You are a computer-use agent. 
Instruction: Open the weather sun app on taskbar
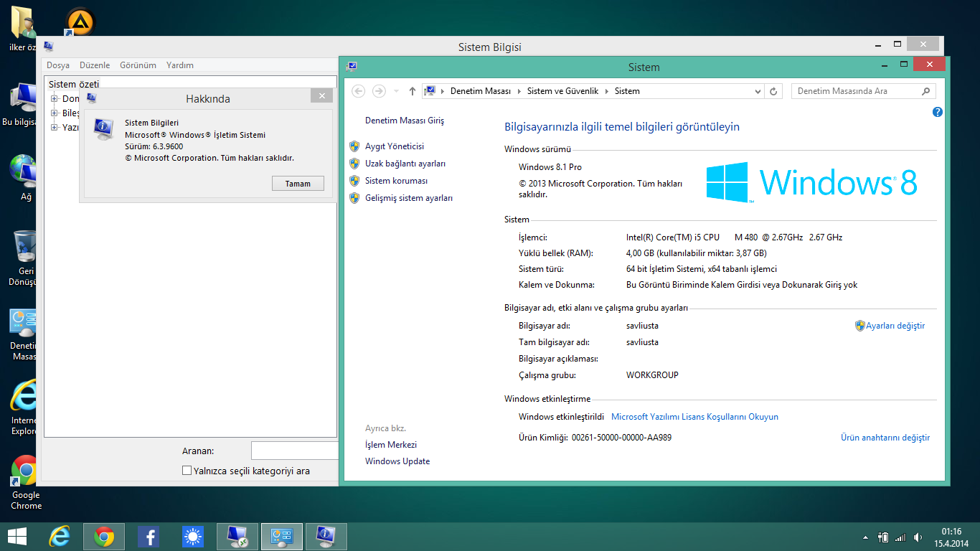(x=193, y=537)
